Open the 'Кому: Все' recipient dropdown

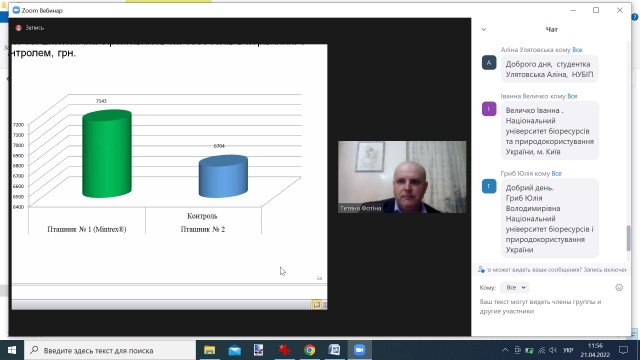click(515, 287)
